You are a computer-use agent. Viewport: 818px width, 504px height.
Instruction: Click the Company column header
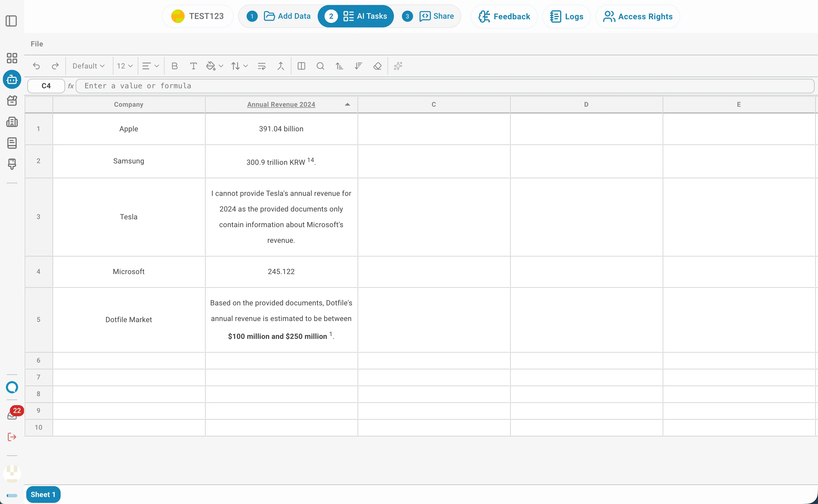click(x=129, y=104)
